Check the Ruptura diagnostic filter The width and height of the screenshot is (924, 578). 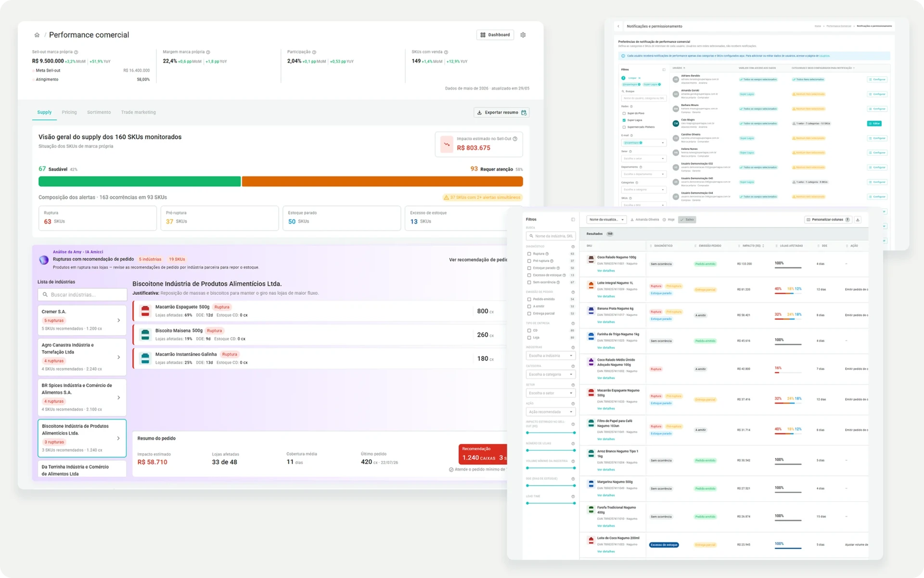pyautogui.click(x=529, y=254)
